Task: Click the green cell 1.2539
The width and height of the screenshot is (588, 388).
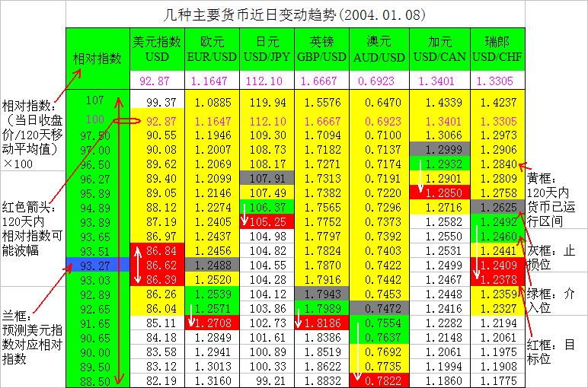Action: [x=212, y=294]
